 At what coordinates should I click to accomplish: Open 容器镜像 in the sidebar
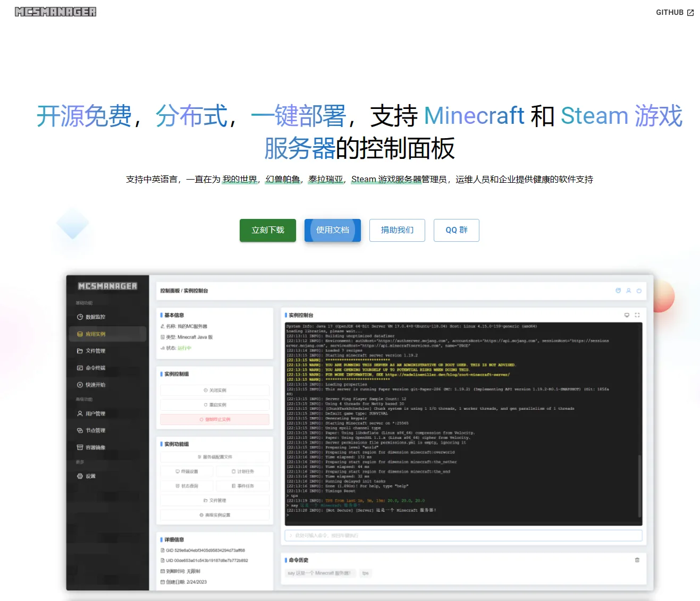point(107,447)
